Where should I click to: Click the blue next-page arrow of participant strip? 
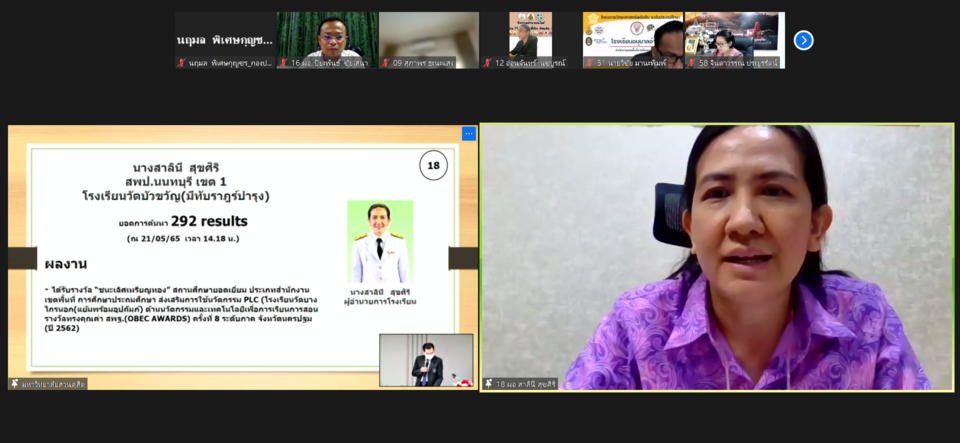point(803,40)
